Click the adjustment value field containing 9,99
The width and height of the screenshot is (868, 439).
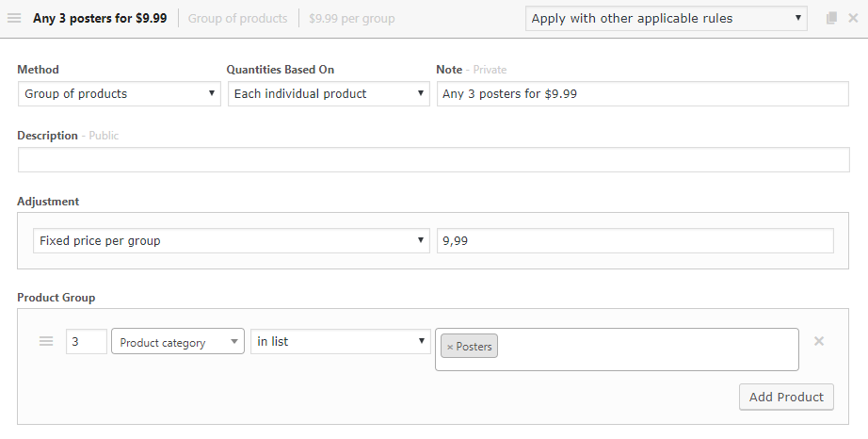pyautogui.click(x=635, y=241)
